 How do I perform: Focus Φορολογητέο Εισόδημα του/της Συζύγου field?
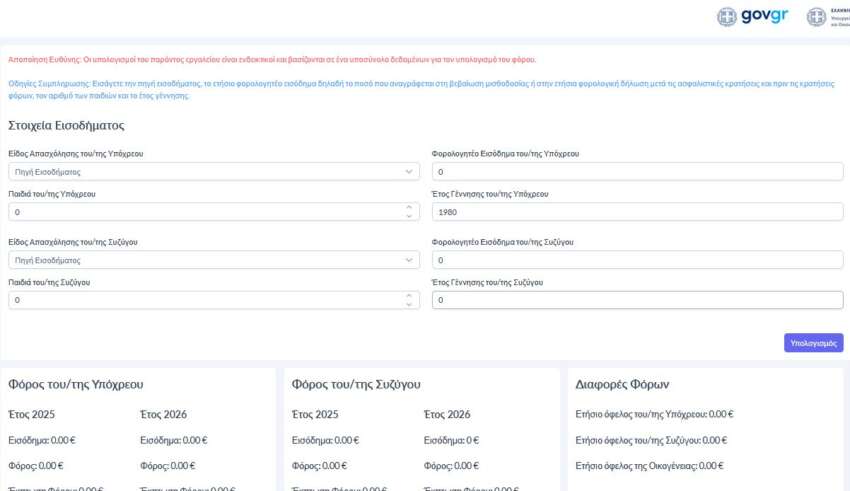(636, 260)
